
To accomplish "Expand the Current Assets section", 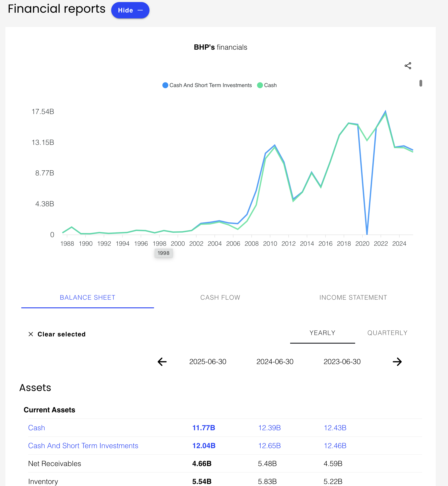I will (49, 410).
